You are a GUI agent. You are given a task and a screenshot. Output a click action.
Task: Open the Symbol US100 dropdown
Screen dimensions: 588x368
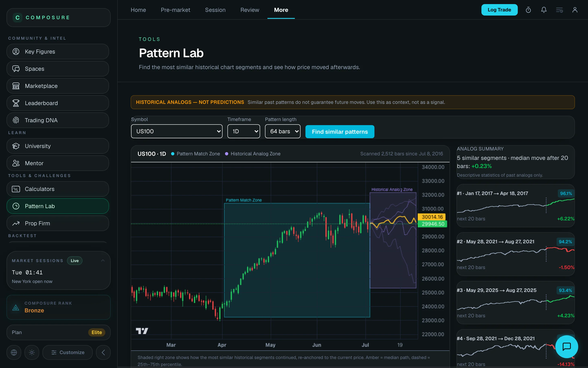coord(177,131)
